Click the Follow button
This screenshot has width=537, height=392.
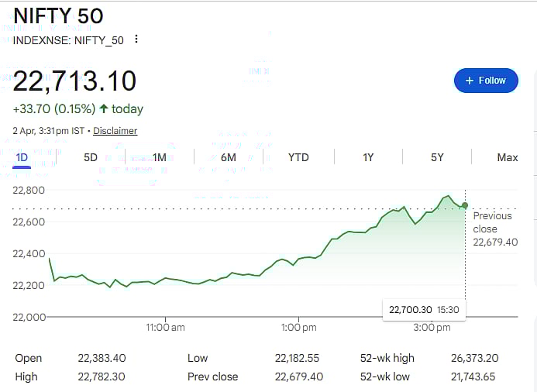(x=486, y=81)
